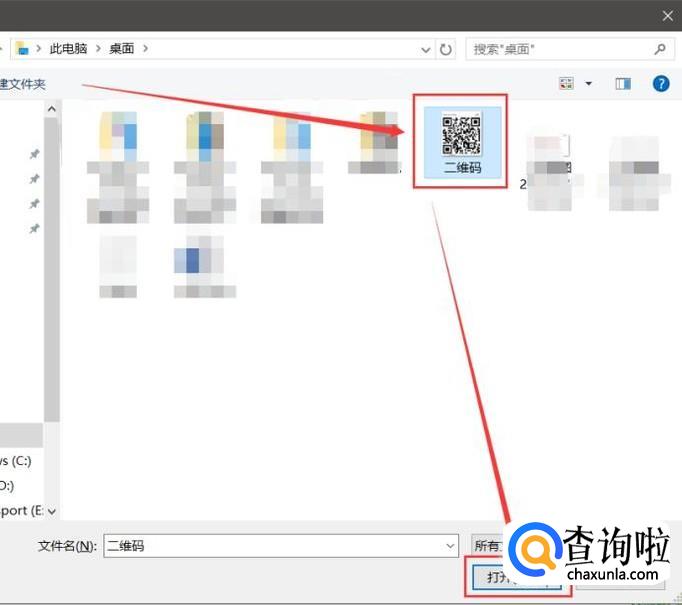This screenshot has width=682, height=605.
Task: Open the filename combo box dropdown
Action: tap(450, 546)
